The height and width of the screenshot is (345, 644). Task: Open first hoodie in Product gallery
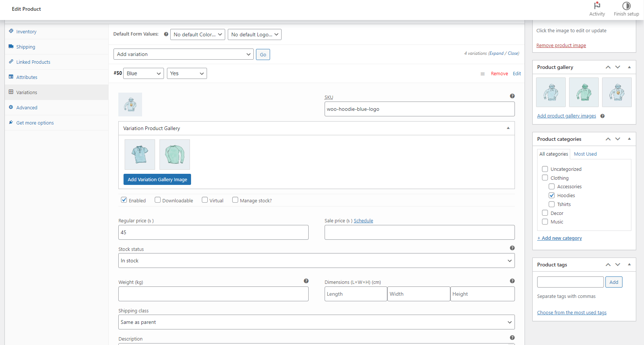(x=551, y=92)
